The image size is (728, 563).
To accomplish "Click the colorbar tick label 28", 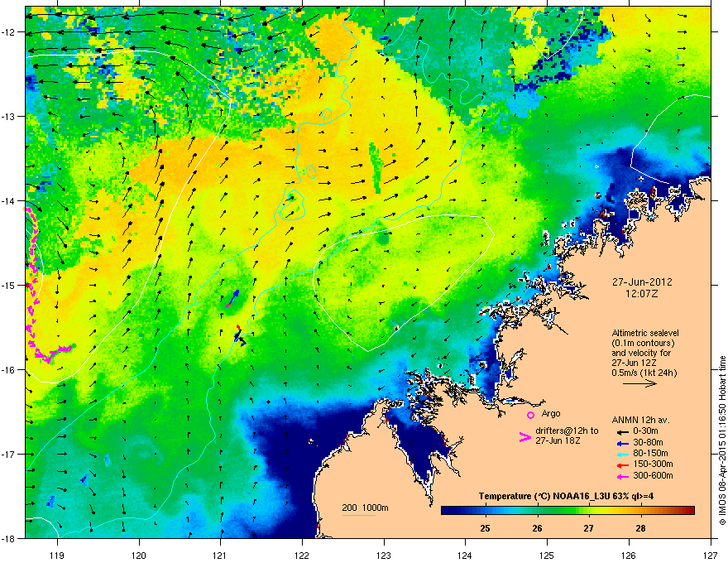I will pos(640,528).
